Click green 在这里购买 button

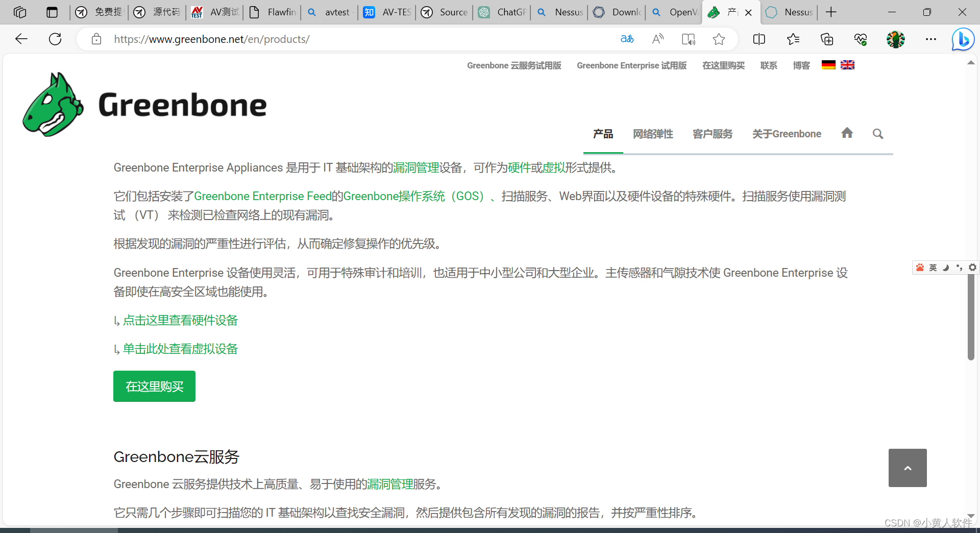[x=154, y=386]
